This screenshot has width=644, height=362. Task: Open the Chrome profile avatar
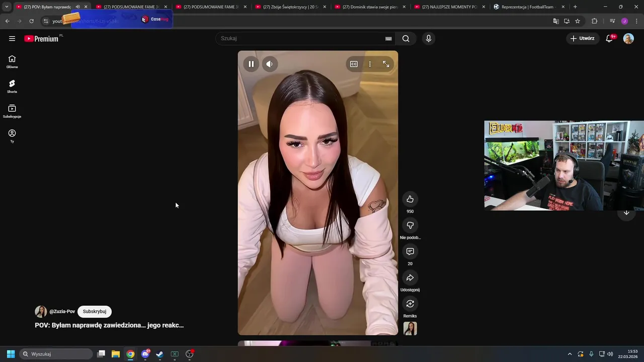coord(624,21)
